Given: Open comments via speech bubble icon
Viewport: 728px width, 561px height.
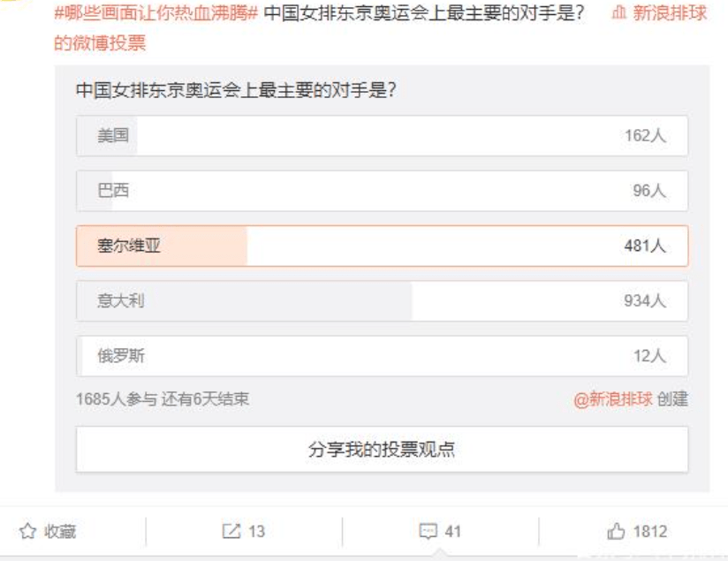Looking at the screenshot, I should tap(428, 531).
